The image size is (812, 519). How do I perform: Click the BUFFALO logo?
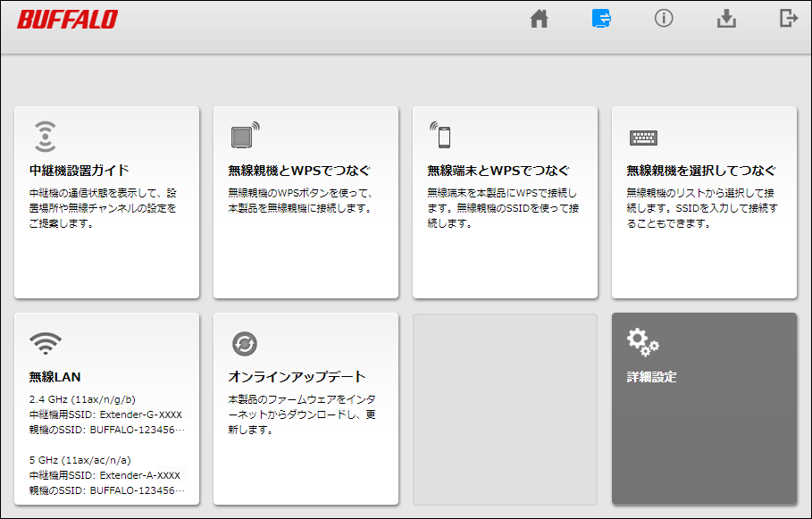pyautogui.click(x=67, y=19)
